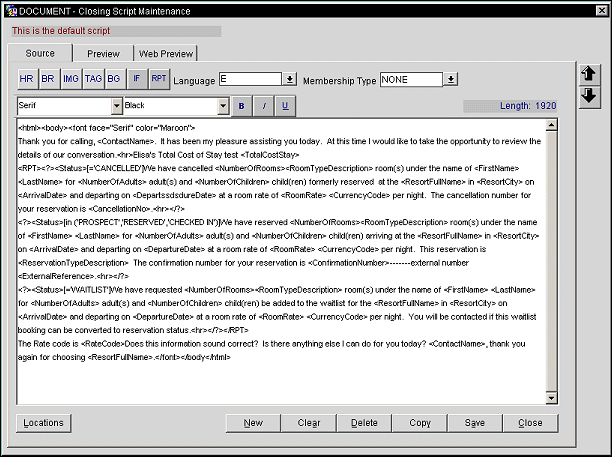Insert a line break with BR button

(48, 79)
